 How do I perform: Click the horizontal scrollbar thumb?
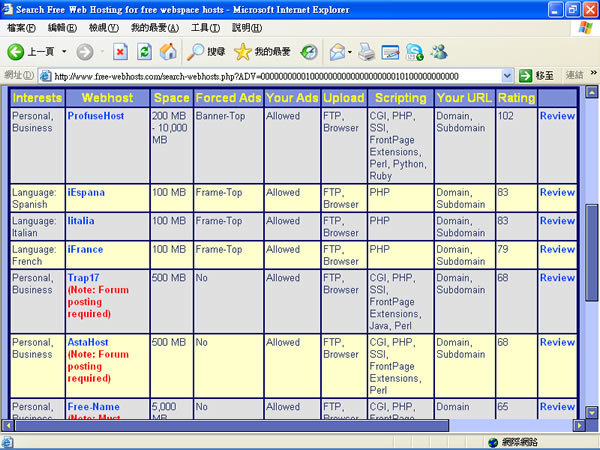pos(232,425)
